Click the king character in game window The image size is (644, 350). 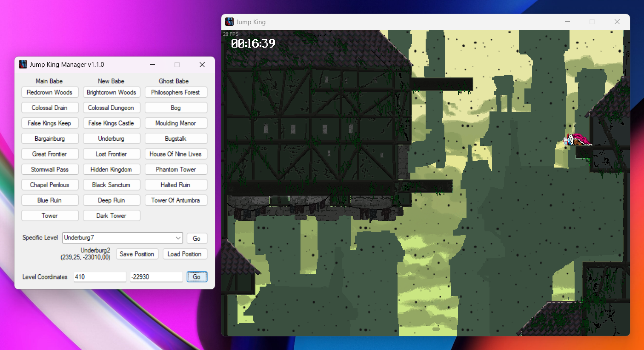[x=577, y=139]
